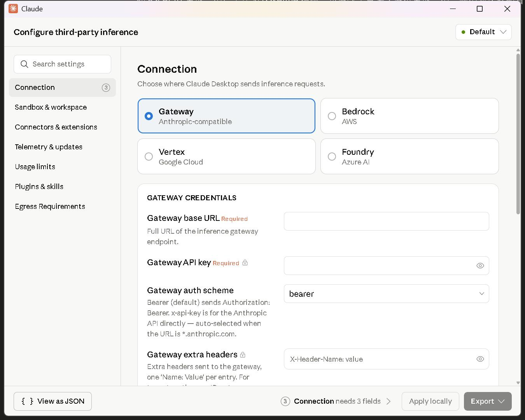Open Plugins & skills section

(62, 187)
